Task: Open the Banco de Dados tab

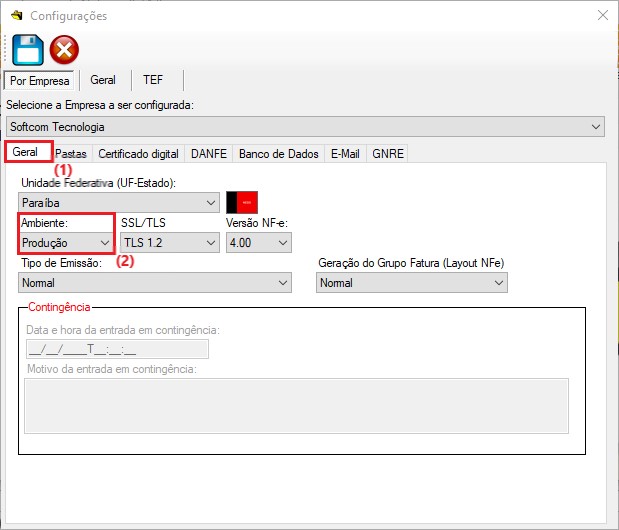Action: point(279,154)
